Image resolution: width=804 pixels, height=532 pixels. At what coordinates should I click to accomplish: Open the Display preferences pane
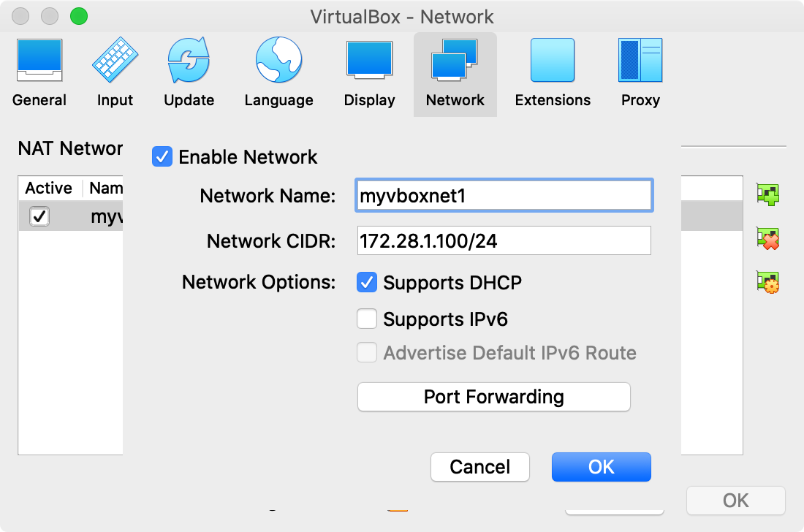tap(369, 73)
